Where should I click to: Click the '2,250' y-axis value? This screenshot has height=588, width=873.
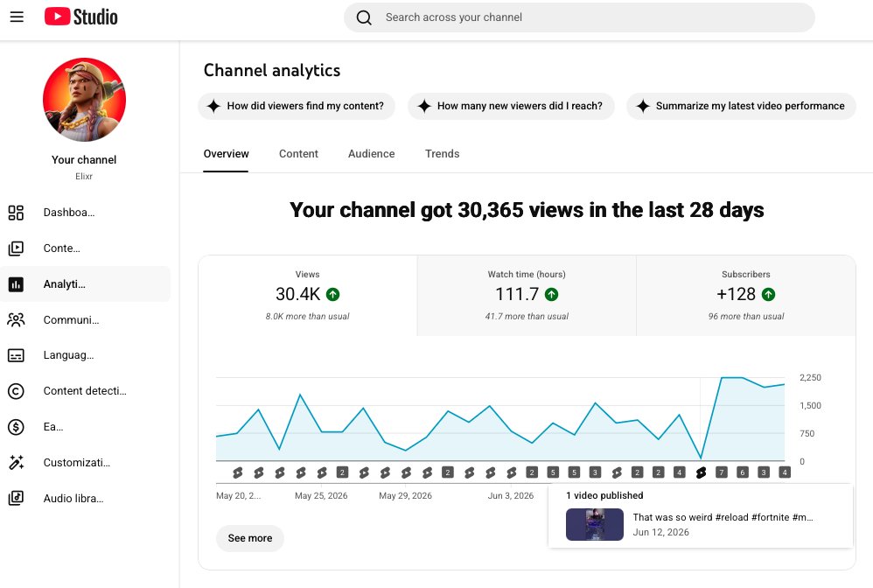pos(811,377)
